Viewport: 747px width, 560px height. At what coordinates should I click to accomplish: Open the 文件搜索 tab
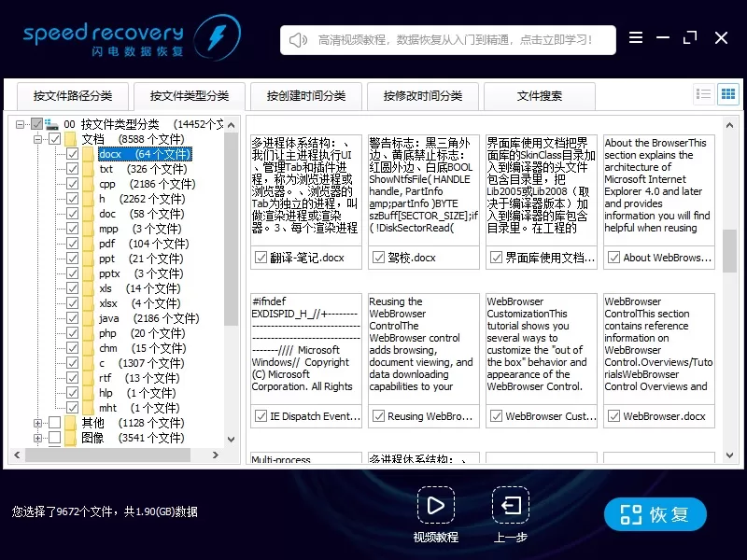point(540,96)
